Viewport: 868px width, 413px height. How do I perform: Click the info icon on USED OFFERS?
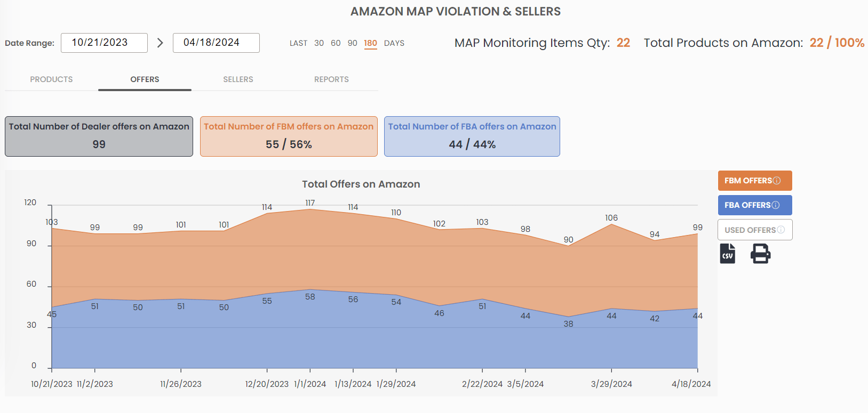click(781, 230)
